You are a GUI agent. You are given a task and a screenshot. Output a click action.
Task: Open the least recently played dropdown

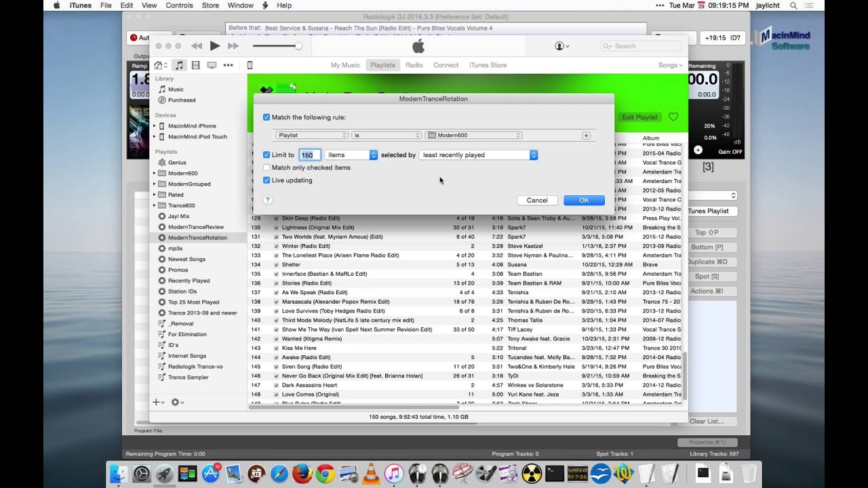coord(479,155)
